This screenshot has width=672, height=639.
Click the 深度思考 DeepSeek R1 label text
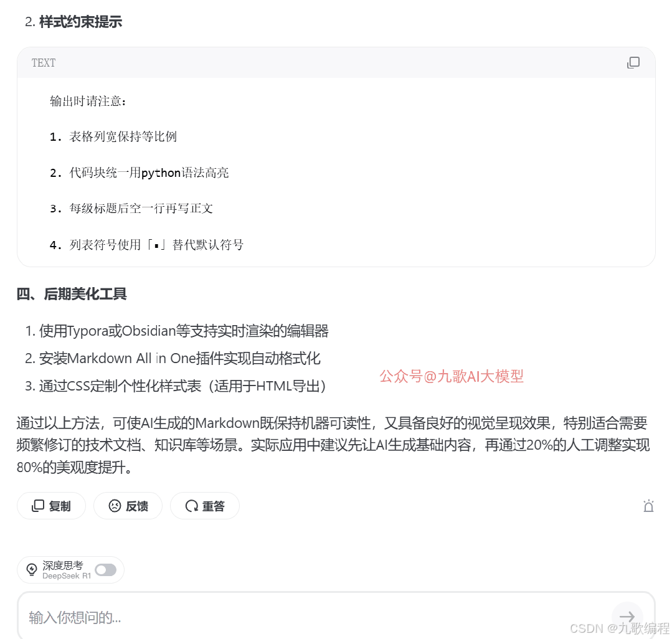(67, 570)
